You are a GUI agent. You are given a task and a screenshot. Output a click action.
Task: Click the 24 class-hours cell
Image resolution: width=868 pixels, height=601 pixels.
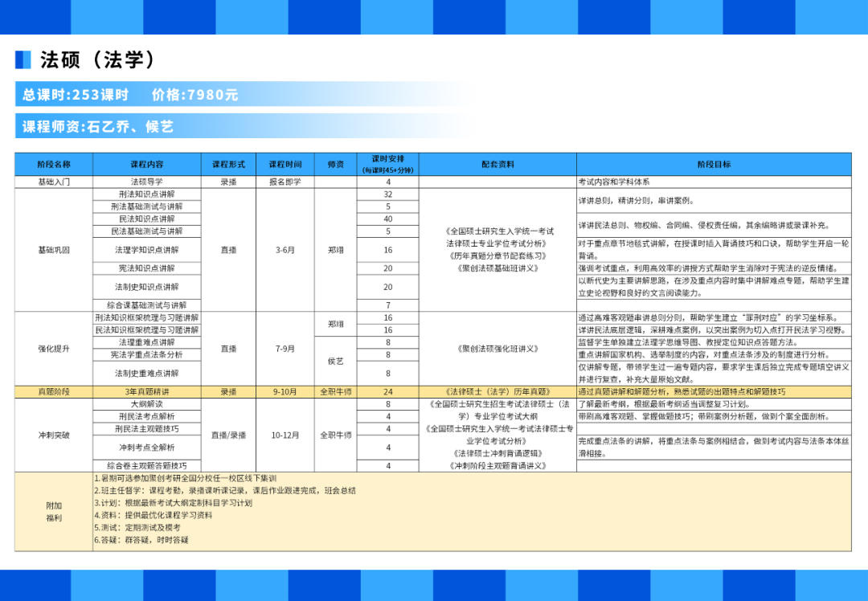[387, 392]
